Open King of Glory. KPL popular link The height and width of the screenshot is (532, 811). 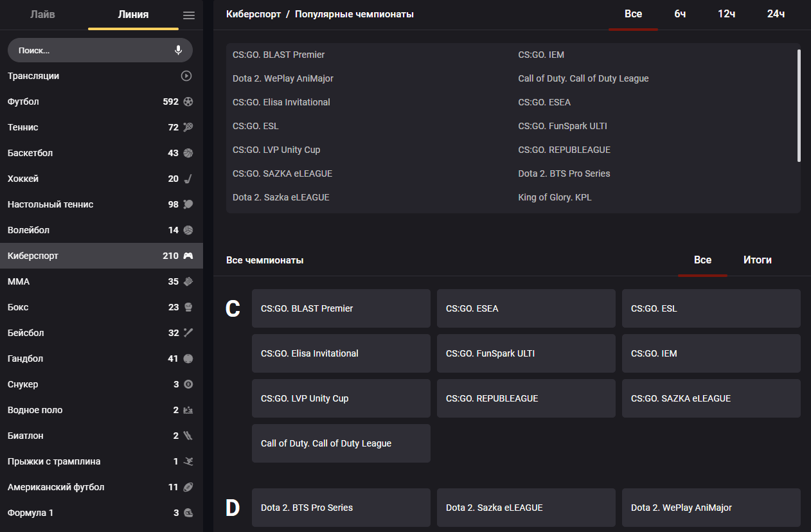pyautogui.click(x=555, y=197)
